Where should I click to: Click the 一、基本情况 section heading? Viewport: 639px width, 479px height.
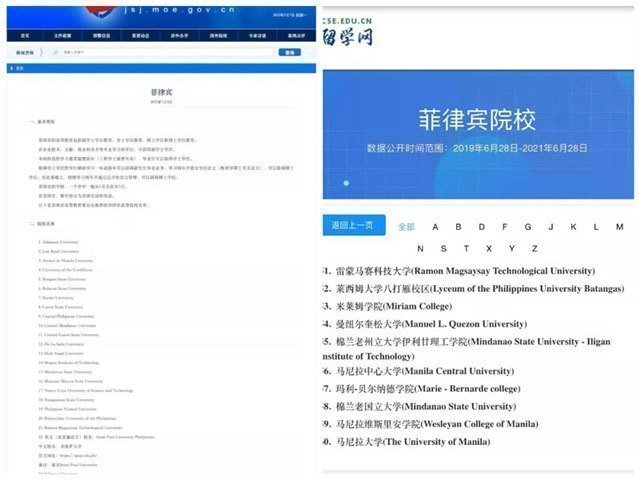[42, 122]
